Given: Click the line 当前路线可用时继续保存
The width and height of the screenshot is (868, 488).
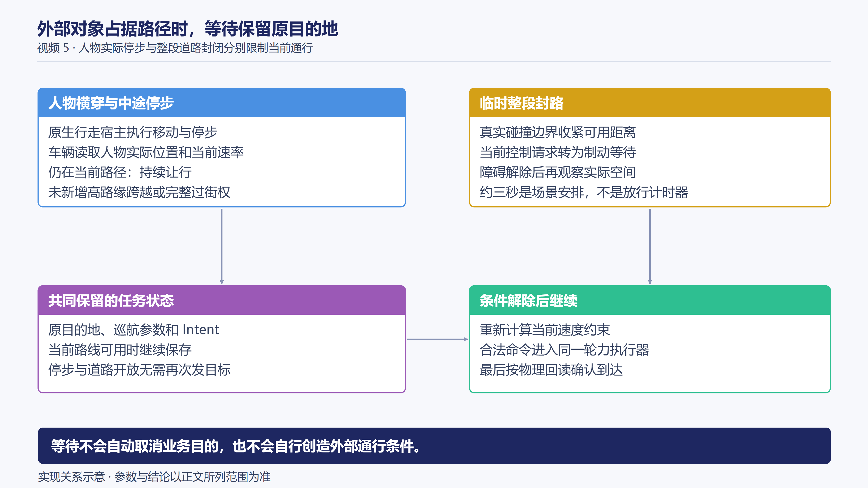Looking at the screenshot, I should coord(120,350).
